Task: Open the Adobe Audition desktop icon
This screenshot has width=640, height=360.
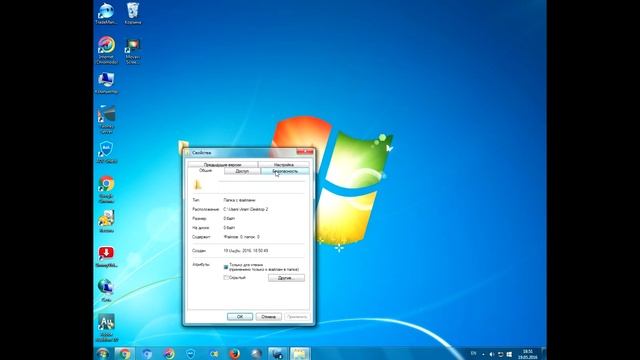Action: pyautogui.click(x=106, y=328)
